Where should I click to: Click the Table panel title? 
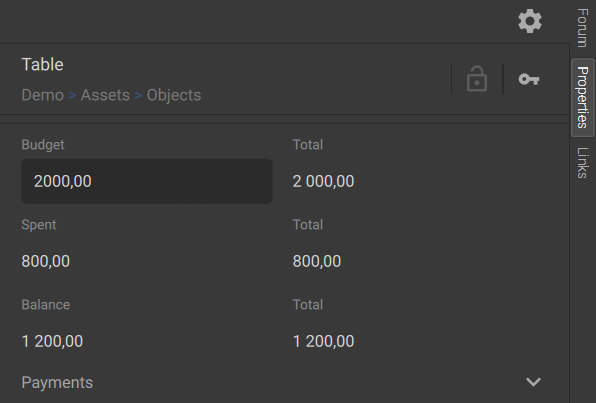click(x=43, y=65)
